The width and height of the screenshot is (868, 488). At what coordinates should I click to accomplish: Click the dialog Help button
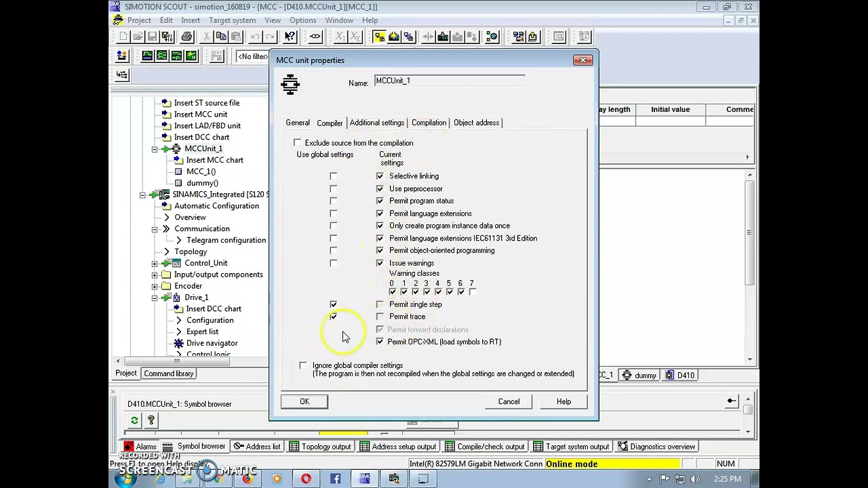pyautogui.click(x=564, y=402)
